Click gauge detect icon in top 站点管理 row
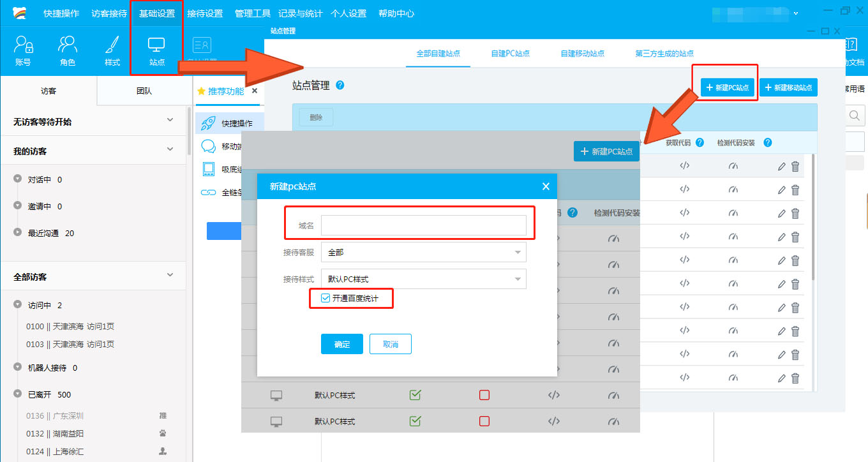The height and width of the screenshot is (462, 868). click(x=733, y=166)
